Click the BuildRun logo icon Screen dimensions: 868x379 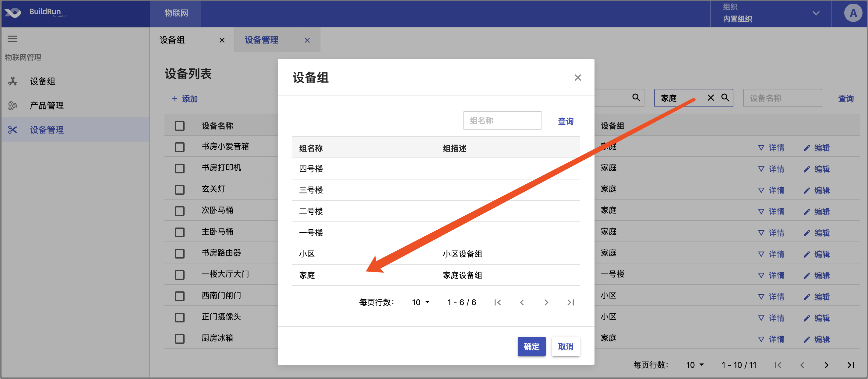point(13,13)
